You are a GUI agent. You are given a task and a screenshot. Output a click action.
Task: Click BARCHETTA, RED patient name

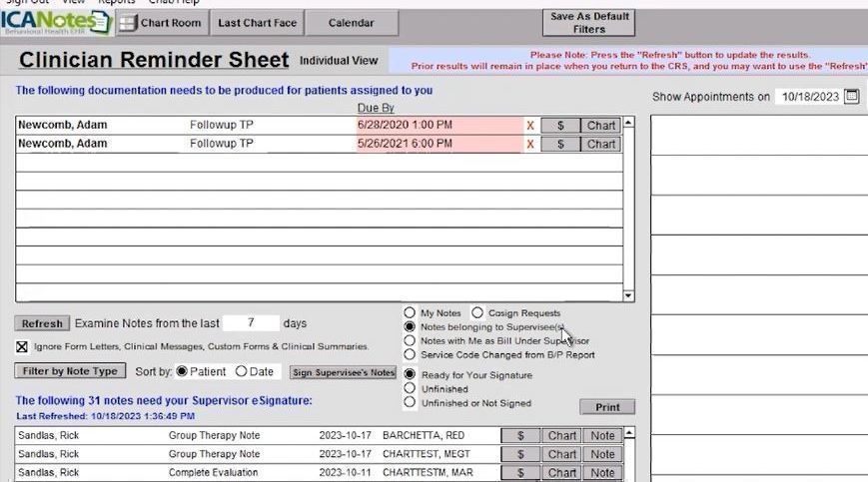point(424,435)
